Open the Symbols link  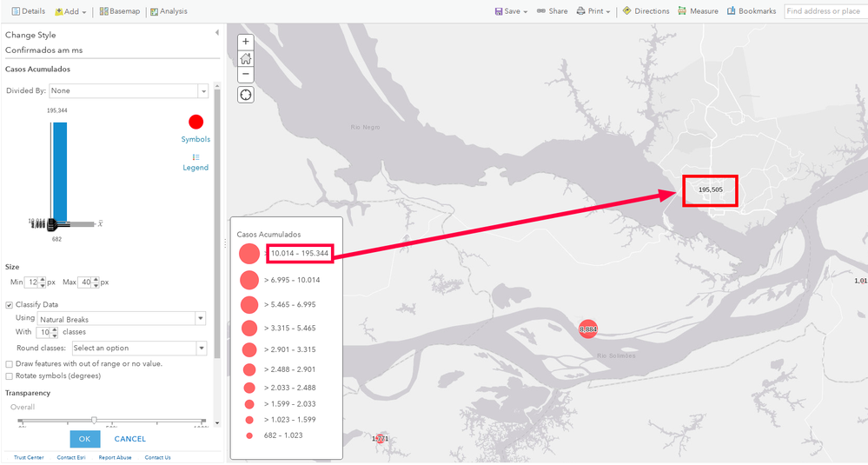point(195,139)
